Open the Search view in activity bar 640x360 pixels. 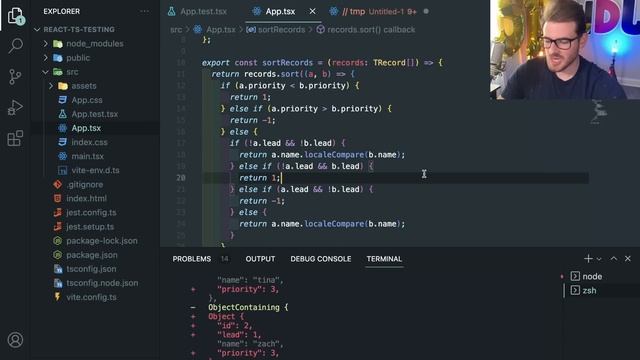pos(16,46)
